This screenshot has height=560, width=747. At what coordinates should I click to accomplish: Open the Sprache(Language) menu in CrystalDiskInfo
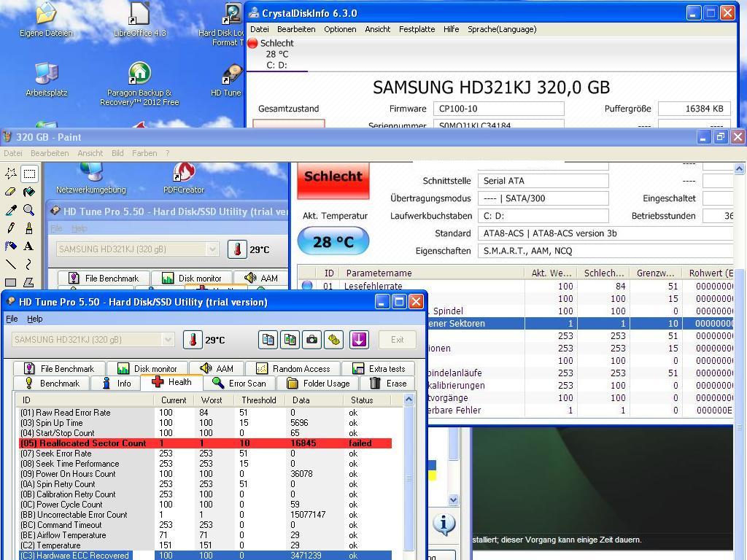pos(502,29)
